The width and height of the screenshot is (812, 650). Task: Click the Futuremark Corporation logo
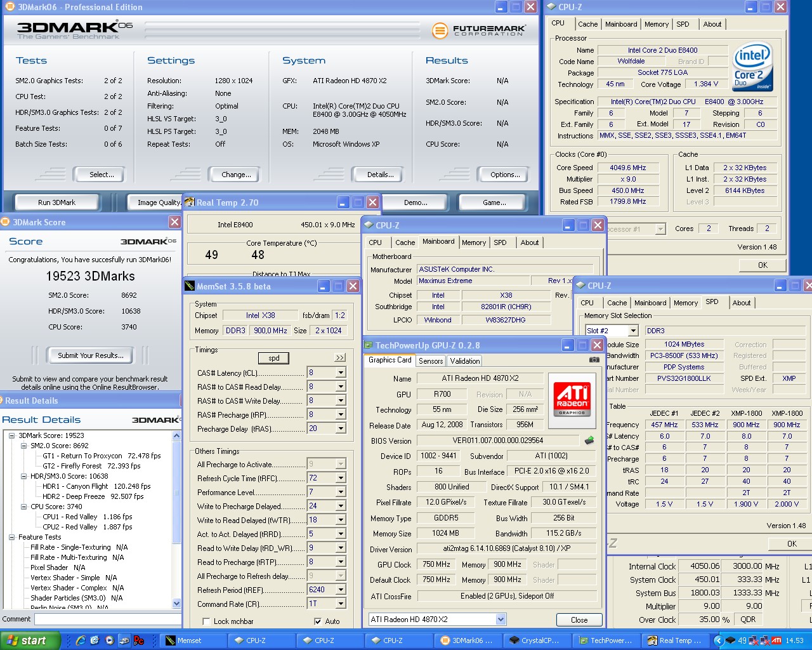point(479,30)
